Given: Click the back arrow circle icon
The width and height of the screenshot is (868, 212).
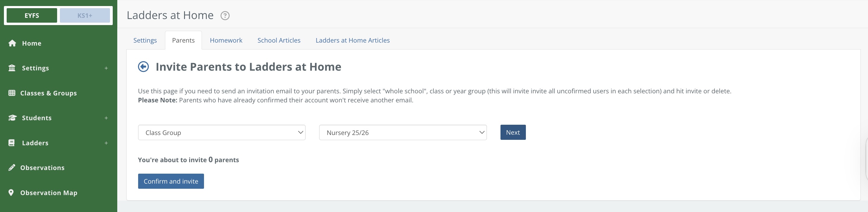Looking at the screenshot, I should [x=143, y=67].
